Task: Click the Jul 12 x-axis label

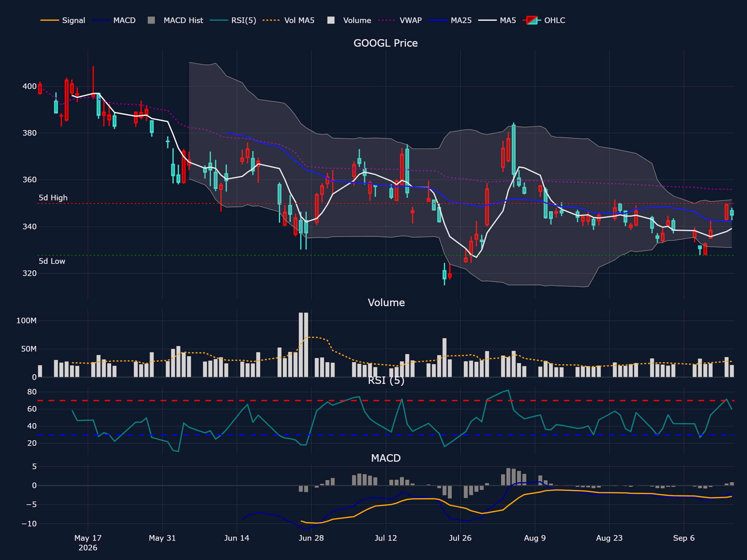Action: (386, 538)
